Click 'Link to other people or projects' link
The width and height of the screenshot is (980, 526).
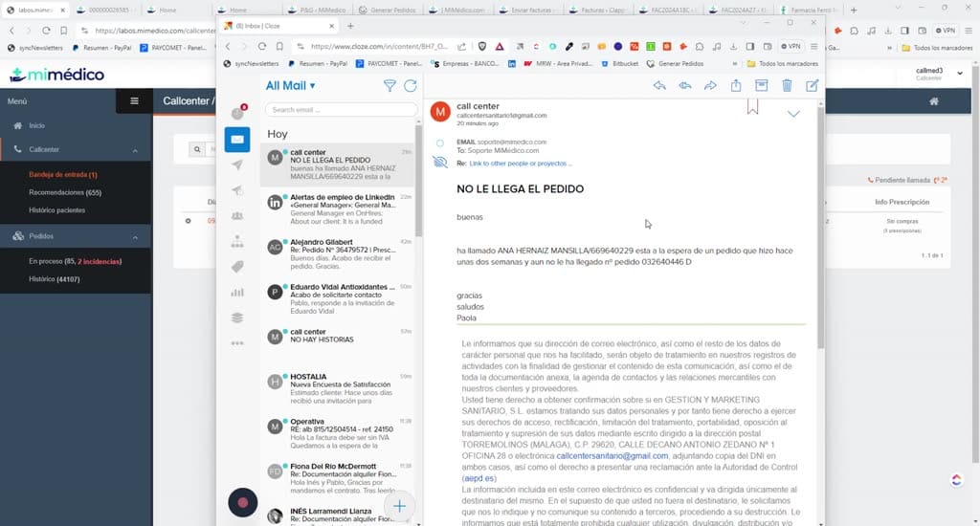(x=520, y=163)
